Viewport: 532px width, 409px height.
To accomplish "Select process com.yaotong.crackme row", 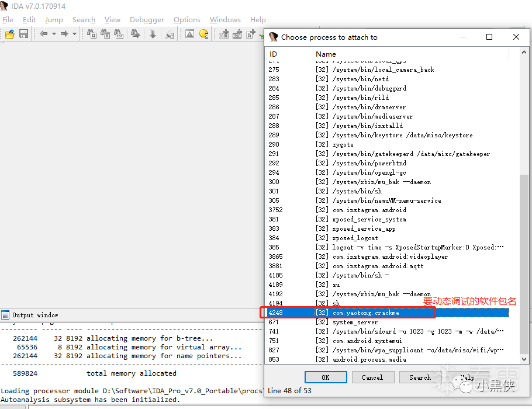I will pos(388,313).
